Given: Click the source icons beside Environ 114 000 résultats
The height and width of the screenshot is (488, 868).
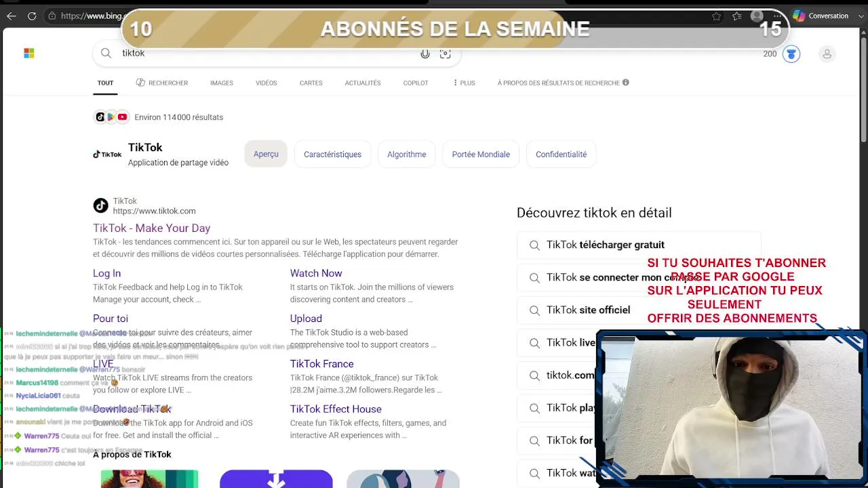Looking at the screenshot, I should pyautogui.click(x=111, y=117).
